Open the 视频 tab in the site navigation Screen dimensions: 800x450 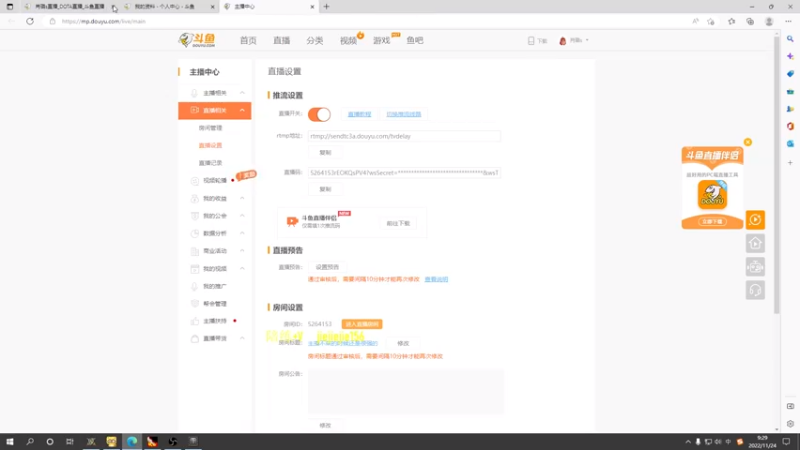pos(348,40)
